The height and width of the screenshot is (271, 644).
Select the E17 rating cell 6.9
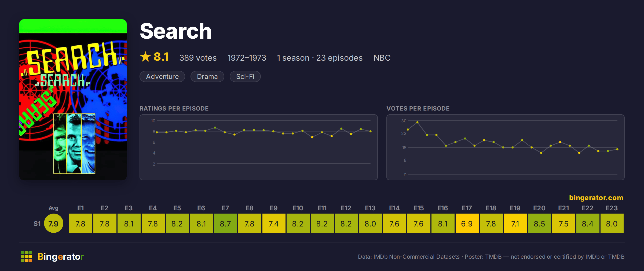pyautogui.click(x=467, y=223)
